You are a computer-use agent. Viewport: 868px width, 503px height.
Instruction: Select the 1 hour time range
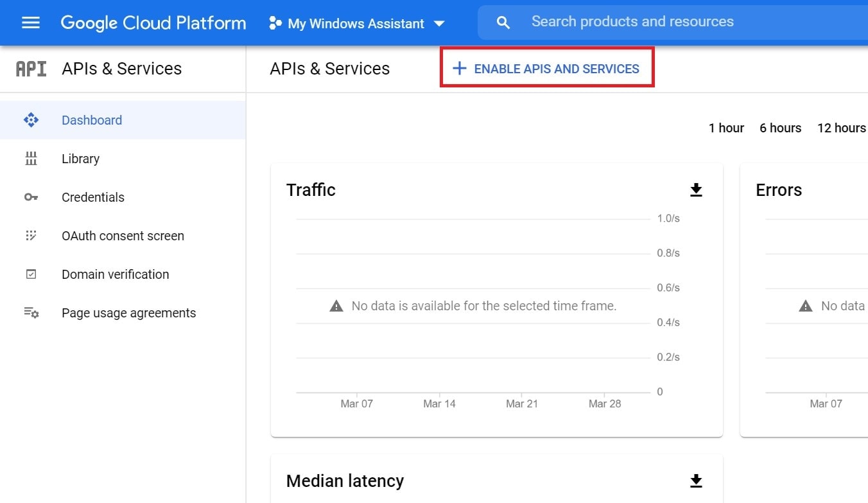[x=726, y=128]
